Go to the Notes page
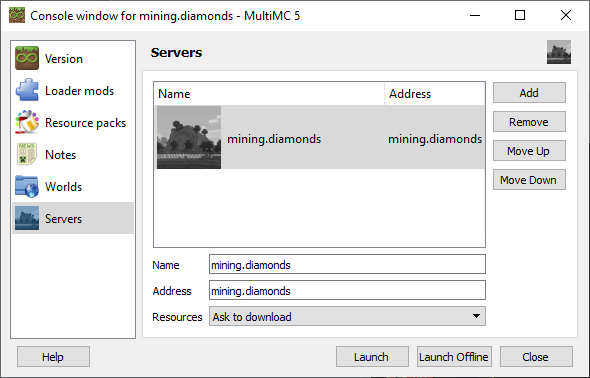This screenshot has height=378, width=590. pos(73,154)
